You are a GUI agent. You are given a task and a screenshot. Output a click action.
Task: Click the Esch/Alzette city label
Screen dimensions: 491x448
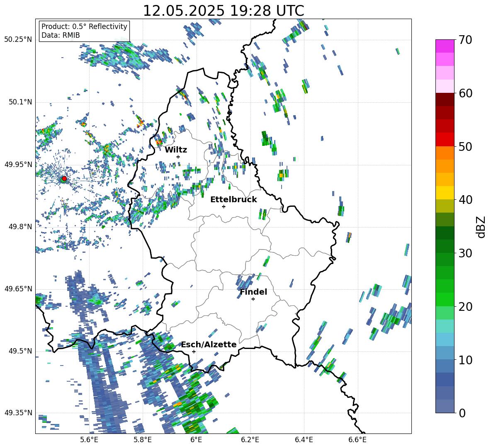209,345
